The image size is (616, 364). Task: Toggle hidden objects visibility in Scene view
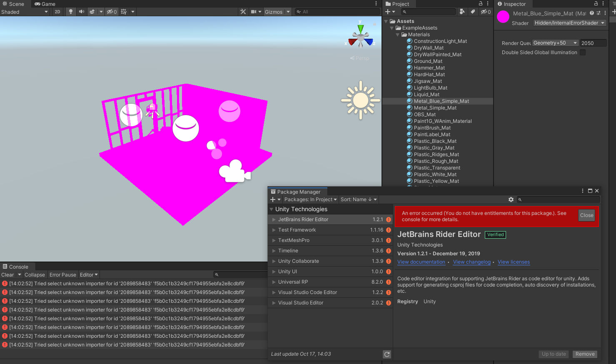click(112, 12)
